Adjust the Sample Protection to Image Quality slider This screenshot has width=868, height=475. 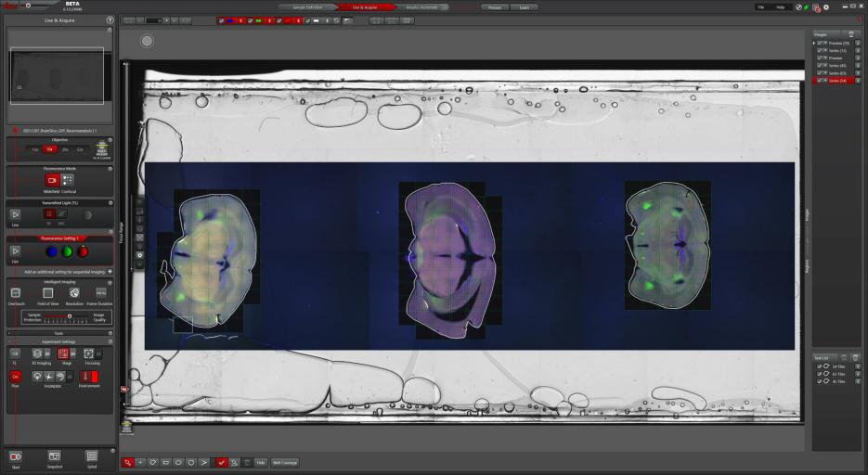click(70, 316)
